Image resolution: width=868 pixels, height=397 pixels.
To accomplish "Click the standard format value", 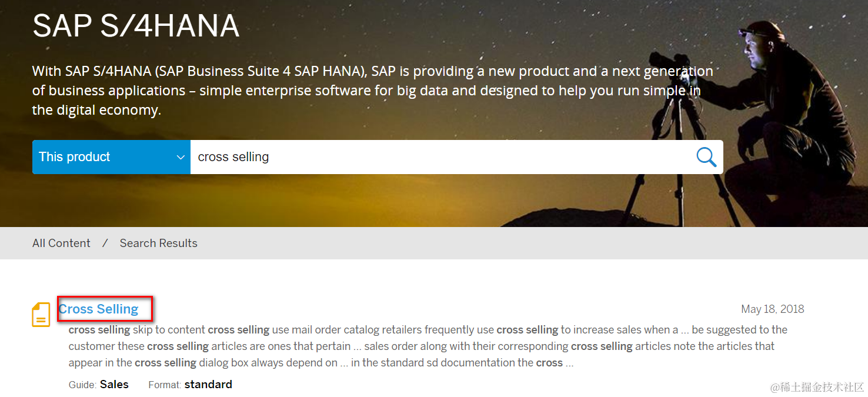I will (208, 385).
